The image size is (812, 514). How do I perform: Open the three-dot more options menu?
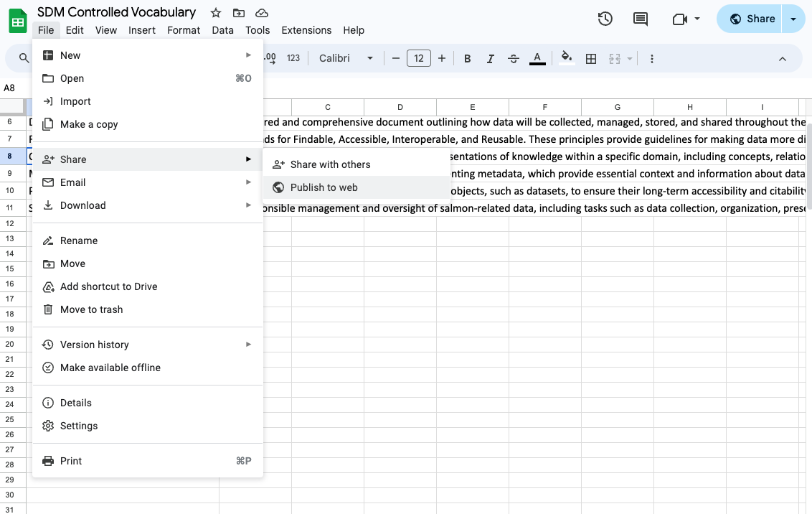click(652, 59)
